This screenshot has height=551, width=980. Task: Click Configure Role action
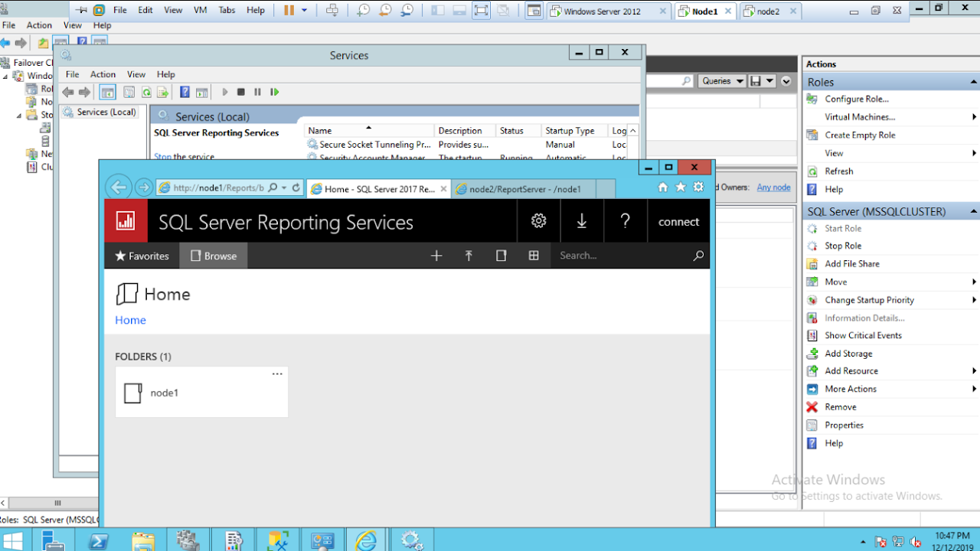[857, 99]
